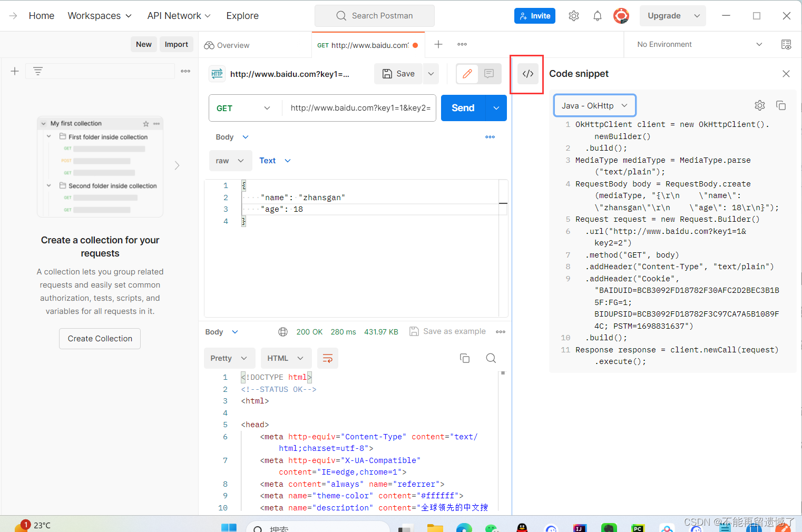Click the environment quick look icon
Screen dimensions: 802x532
pyautogui.click(x=786, y=45)
